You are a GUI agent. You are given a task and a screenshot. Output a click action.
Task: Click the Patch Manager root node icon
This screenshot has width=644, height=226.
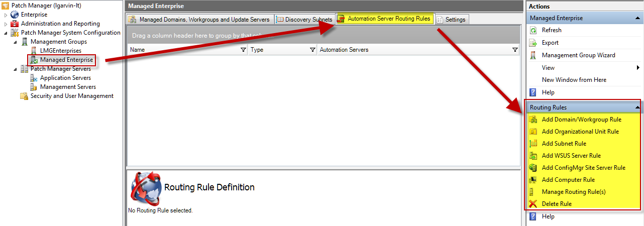[x=6, y=6]
